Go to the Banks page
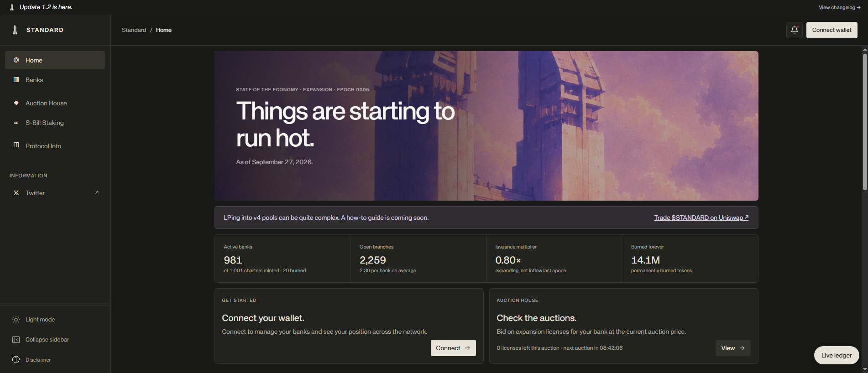The image size is (868, 373). tap(55, 80)
